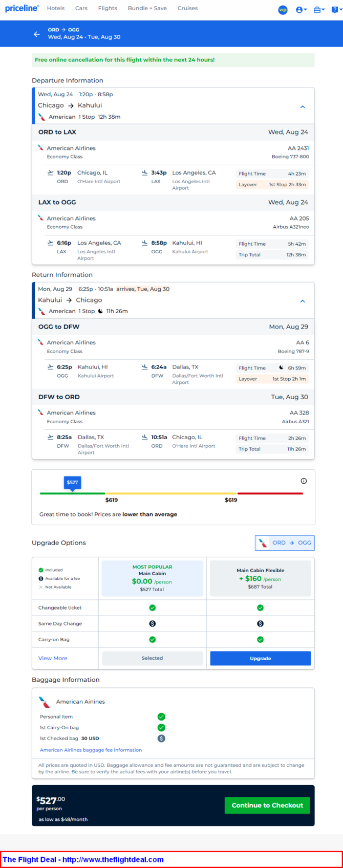Open Bundle + Save navigation item
Image resolution: width=343 pixels, height=868 pixels.
click(x=147, y=8)
